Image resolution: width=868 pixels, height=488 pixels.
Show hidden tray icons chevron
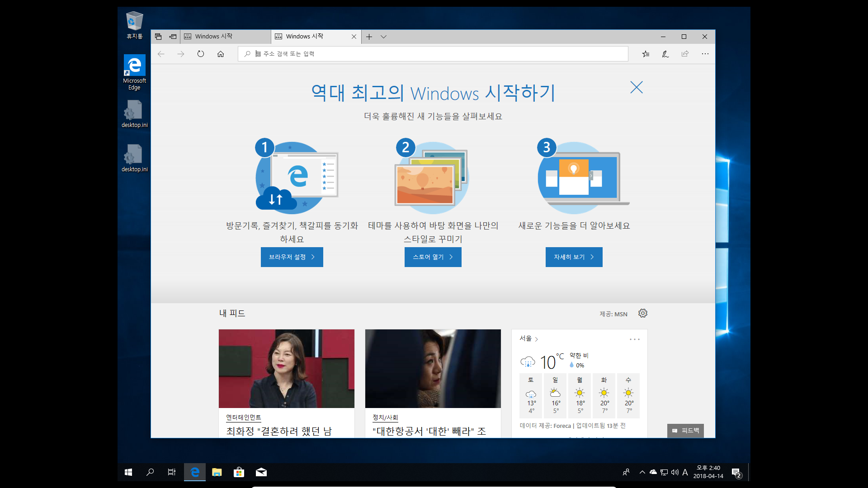click(642, 472)
